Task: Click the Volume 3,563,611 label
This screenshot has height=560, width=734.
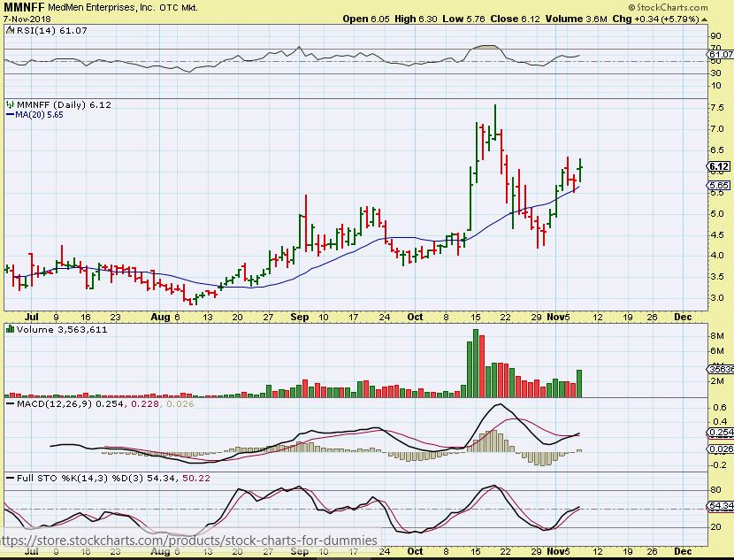Action: pos(62,330)
